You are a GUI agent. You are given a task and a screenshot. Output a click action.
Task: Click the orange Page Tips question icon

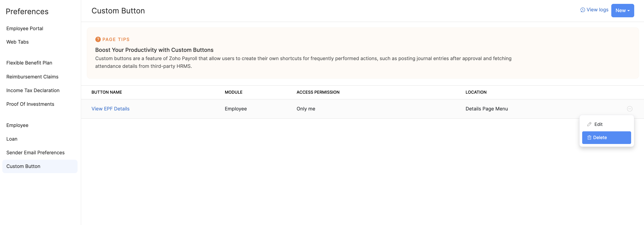[x=98, y=39]
